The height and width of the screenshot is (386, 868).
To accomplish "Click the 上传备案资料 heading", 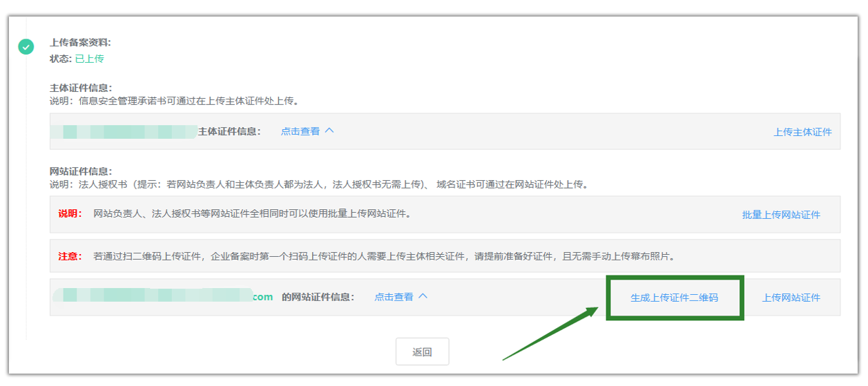I will coord(80,43).
